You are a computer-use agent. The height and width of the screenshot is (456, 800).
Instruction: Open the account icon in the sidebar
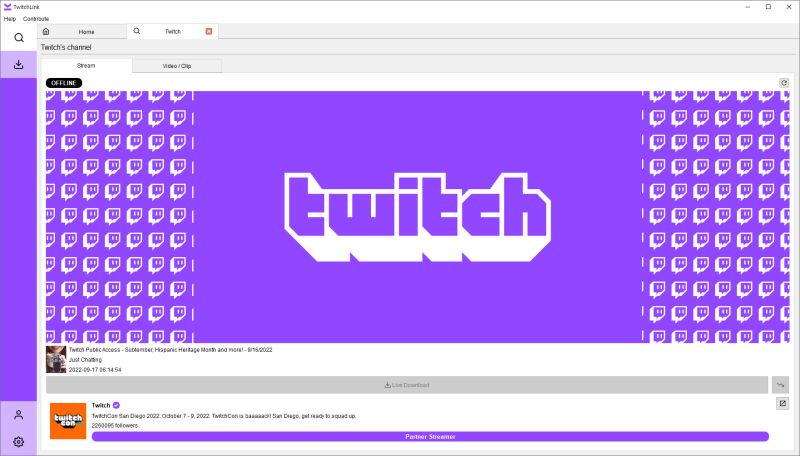18,415
